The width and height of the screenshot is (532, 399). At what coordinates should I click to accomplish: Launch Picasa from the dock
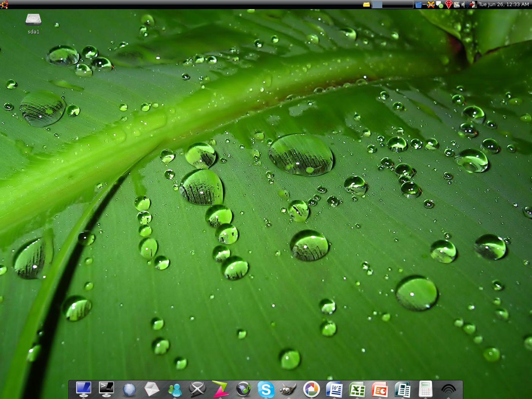[312, 389]
